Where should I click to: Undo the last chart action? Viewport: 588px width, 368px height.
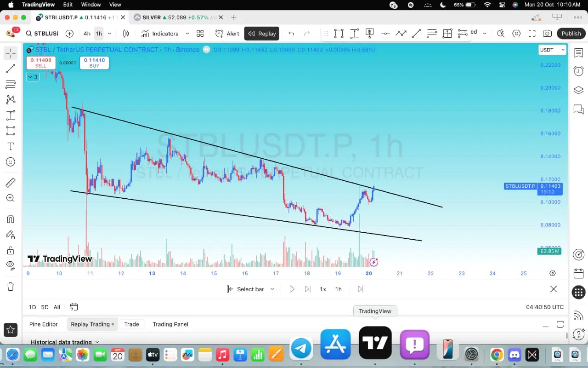point(291,34)
